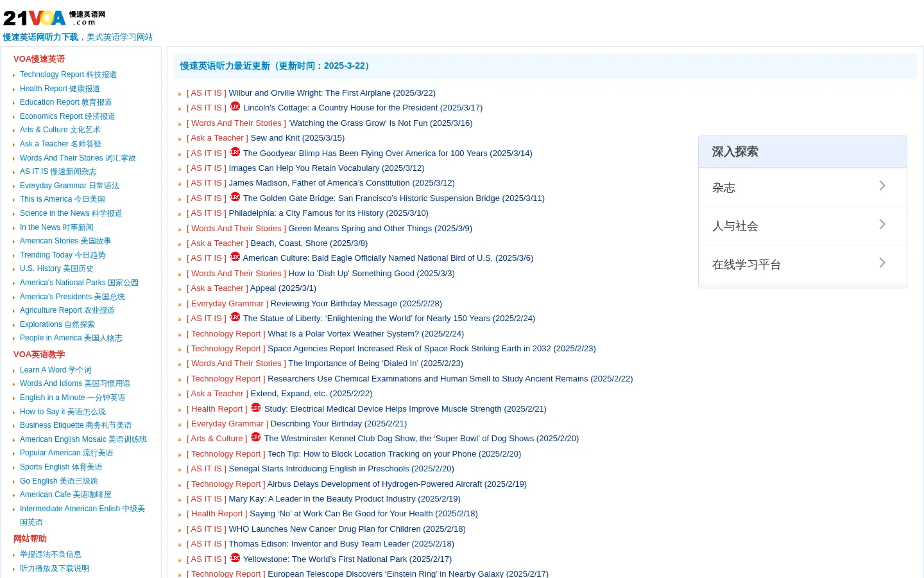Open 'Watching the Grass Grow' article
The height and width of the screenshot is (578, 924).
pos(381,123)
